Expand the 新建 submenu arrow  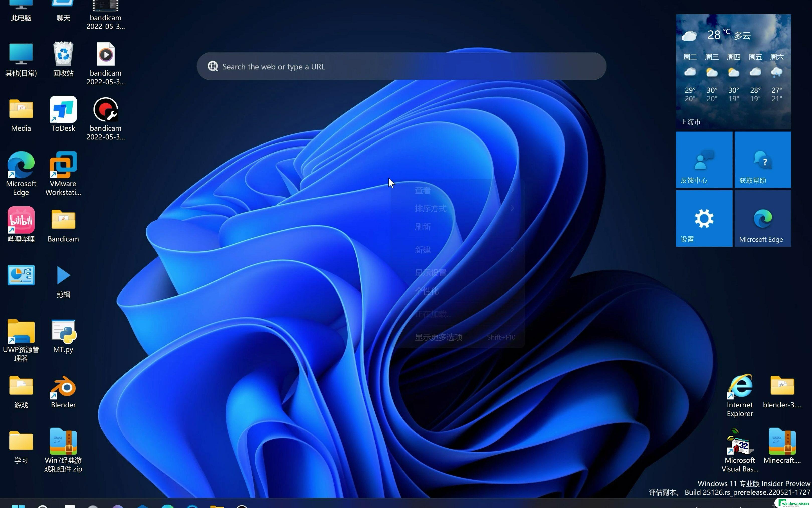click(x=512, y=249)
